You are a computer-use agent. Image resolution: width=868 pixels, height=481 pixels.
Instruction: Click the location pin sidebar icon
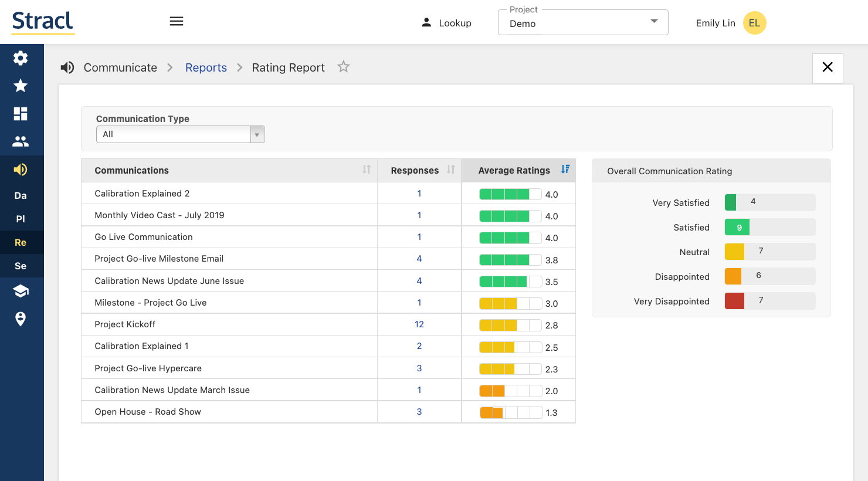(21, 319)
